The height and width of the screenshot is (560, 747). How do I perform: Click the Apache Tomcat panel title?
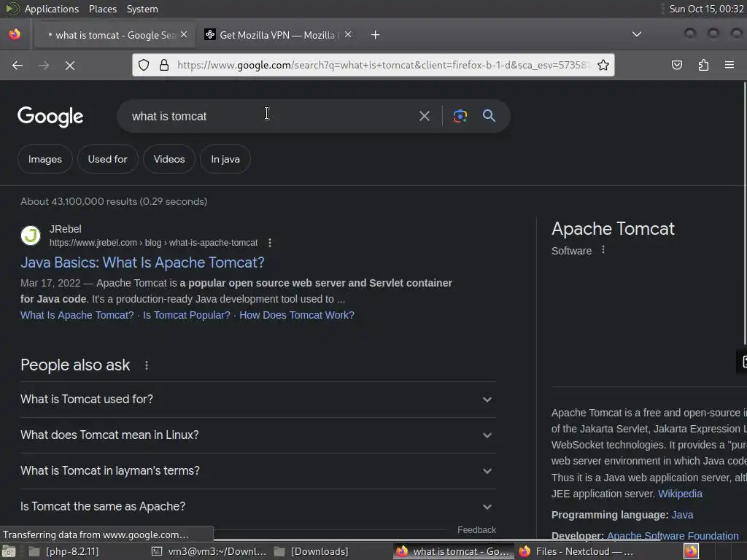[613, 229]
